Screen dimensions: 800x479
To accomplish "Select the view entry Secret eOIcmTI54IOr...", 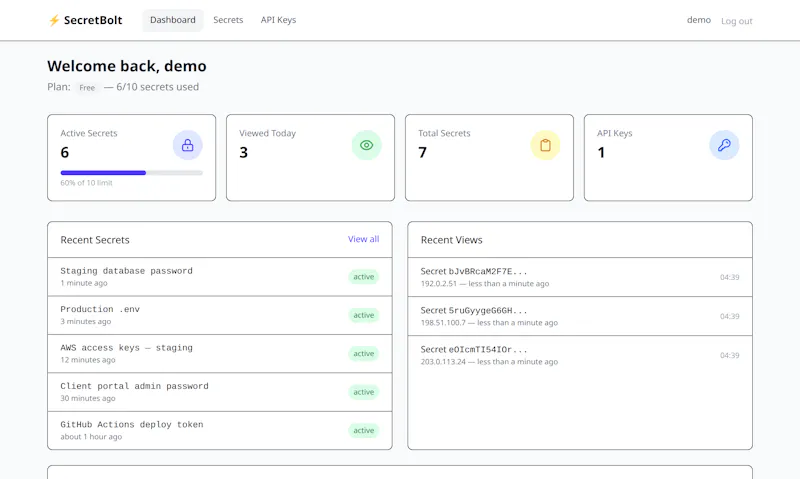I will (x=580, y=355).
